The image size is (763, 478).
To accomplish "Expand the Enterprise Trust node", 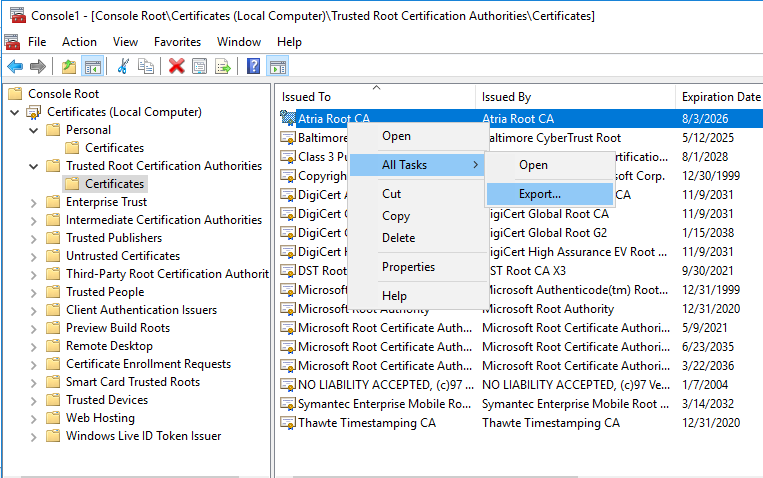I will point(34,202).
